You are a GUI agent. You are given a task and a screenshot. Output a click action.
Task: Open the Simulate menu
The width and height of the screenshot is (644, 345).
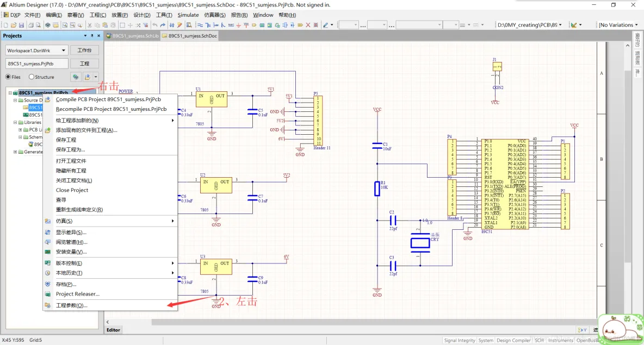coord(188,15)
